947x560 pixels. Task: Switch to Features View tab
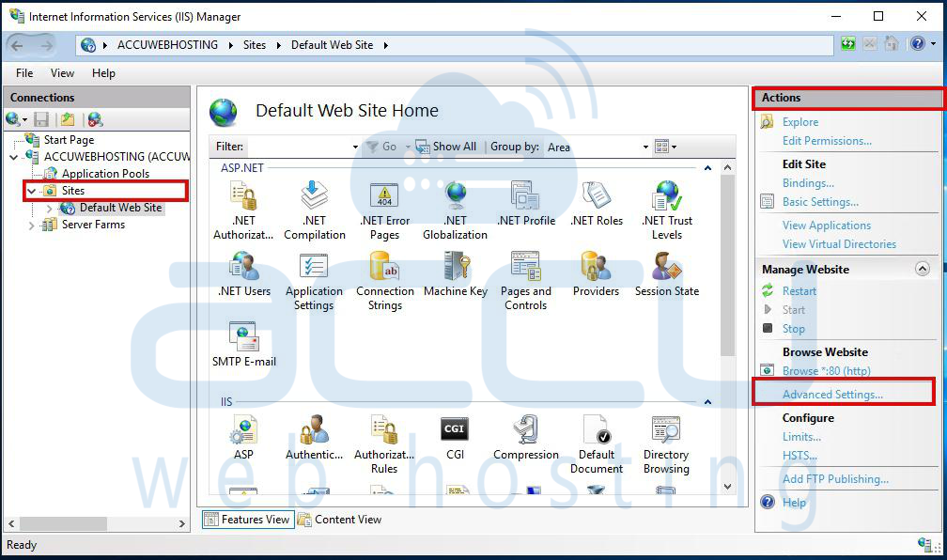(248, 520)
